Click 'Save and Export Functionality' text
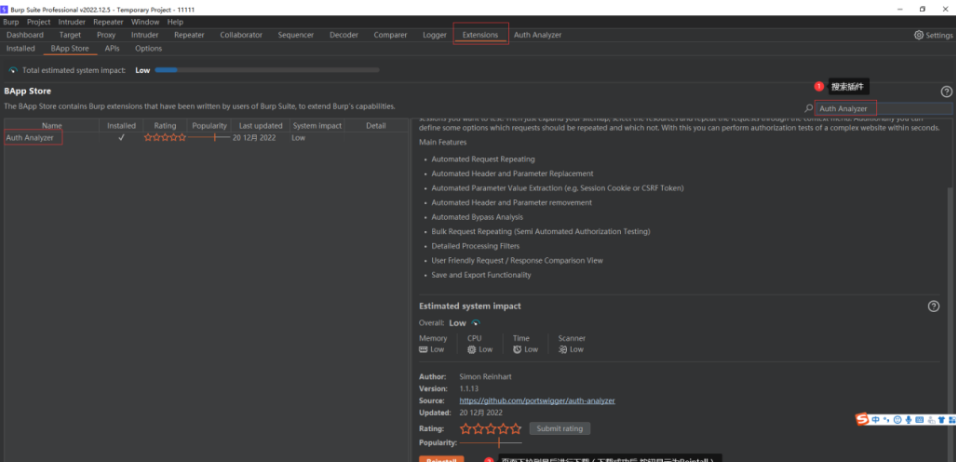Screen dimensions: 956x462 click(x=481, y=275)
